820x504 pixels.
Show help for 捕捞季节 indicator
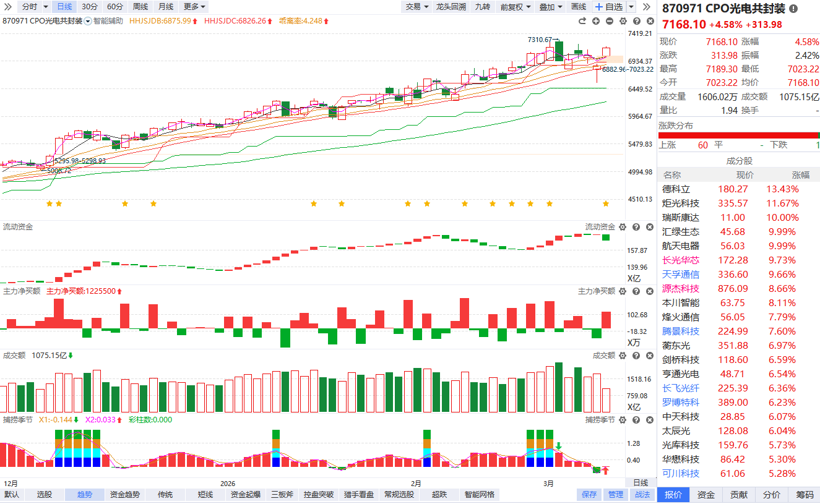pos(636,420)
